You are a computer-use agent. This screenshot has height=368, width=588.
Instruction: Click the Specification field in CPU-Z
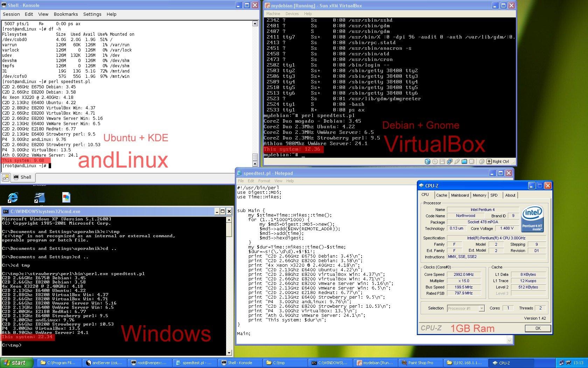point(496,238)
